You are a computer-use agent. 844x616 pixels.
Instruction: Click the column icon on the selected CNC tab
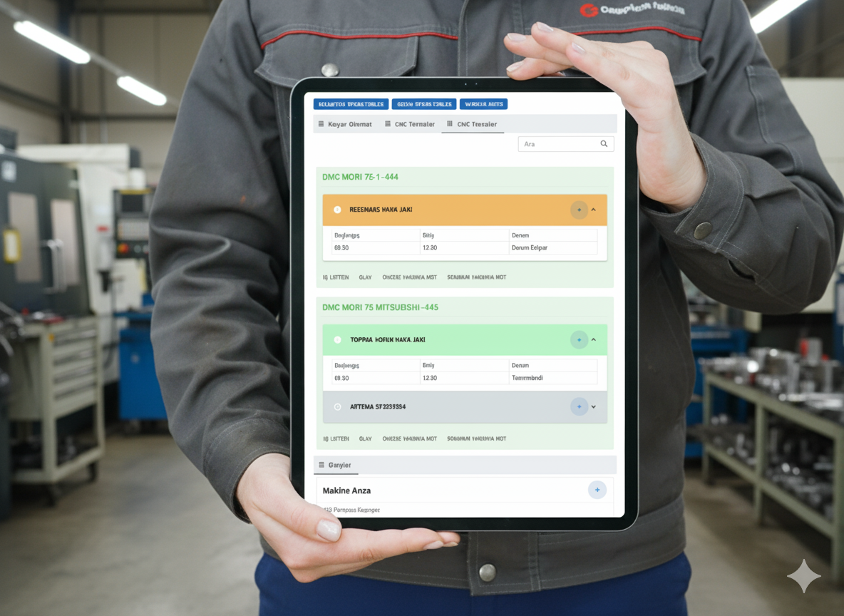tap(450, 124)
